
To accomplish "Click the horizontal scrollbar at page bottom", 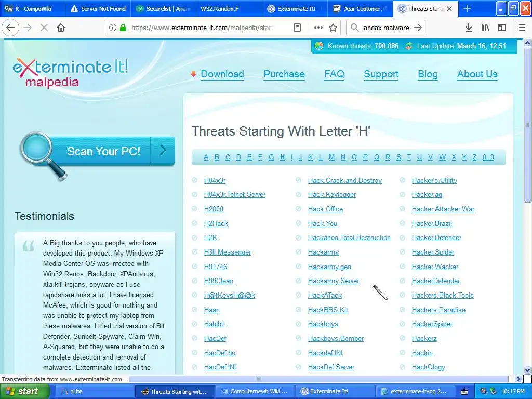I will pos(259,379).
